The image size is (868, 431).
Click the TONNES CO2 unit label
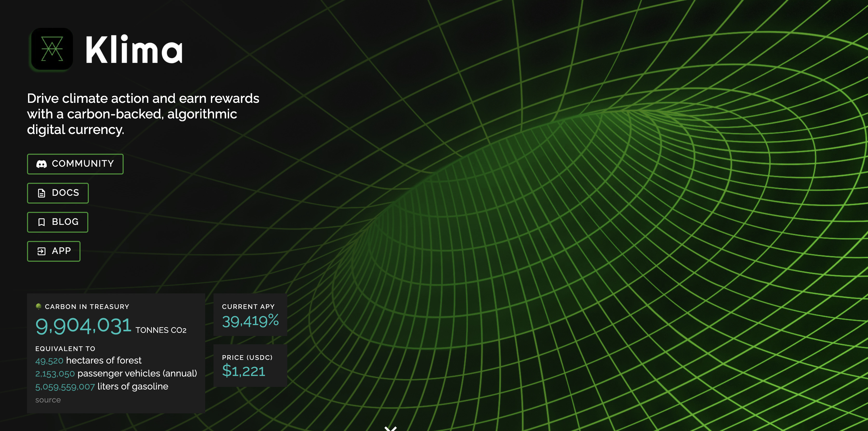(161, 330)
